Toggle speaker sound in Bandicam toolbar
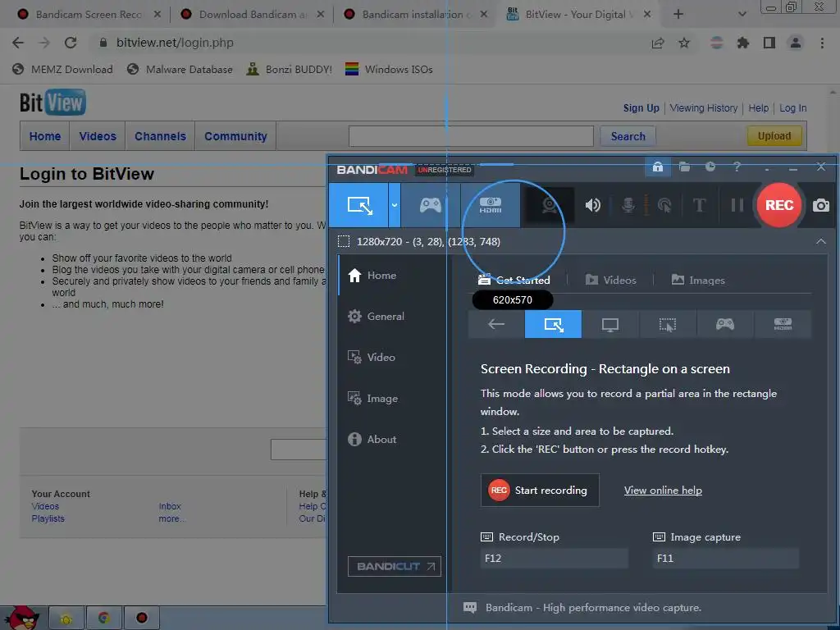This screenshot has width=840, height=630. click(x=592, y=205)
